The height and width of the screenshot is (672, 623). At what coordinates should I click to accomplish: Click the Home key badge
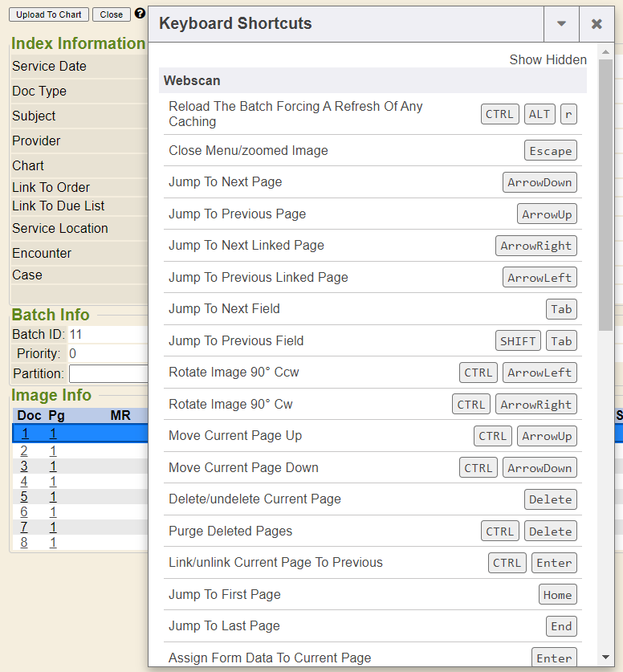tap(557, 595)
